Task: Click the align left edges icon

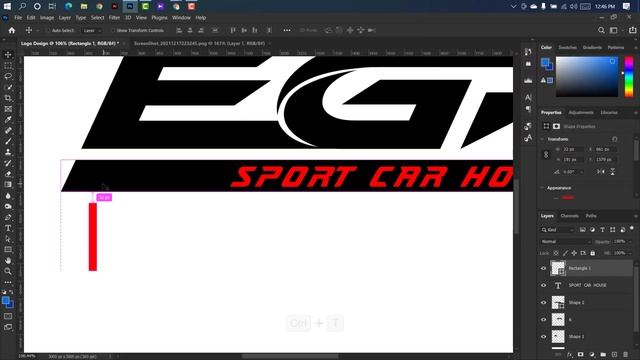Action: coord(179,30)
